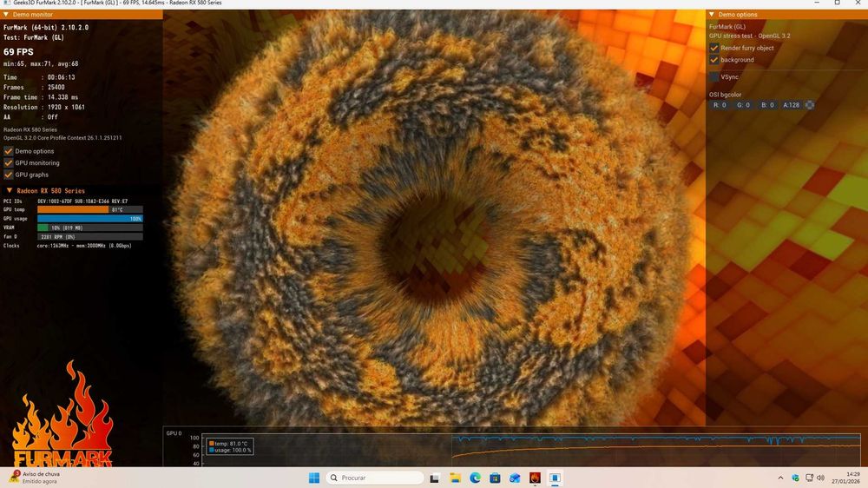
Task: Click the B: 0 color value field
Action: tap(768, 105)
